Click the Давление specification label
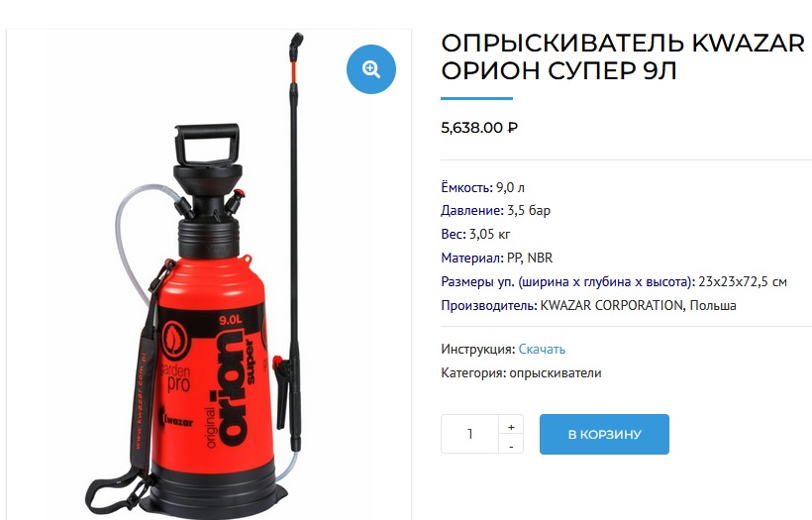This screenshot has width=812, height=520. pos(471,210)
